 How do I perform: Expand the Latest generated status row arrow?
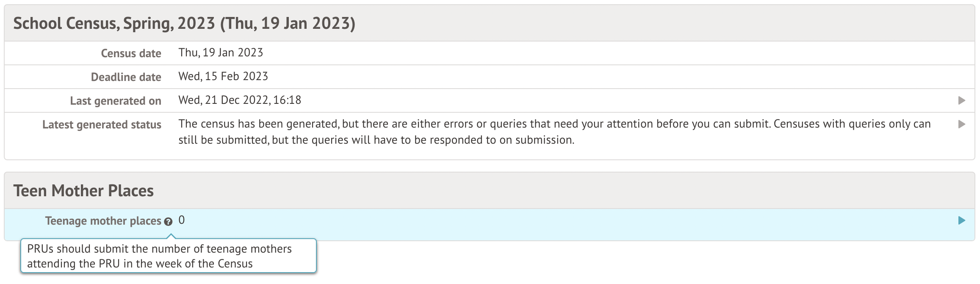tap(962, 124)
